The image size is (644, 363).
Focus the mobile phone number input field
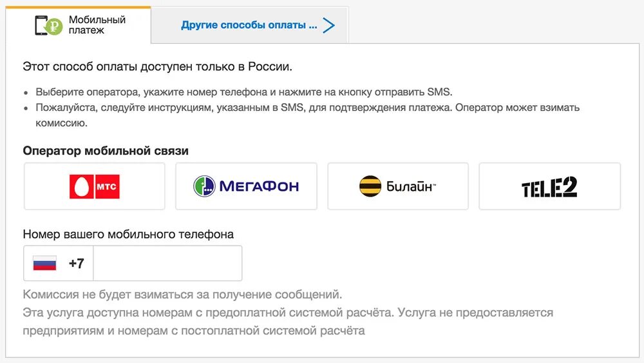(x=167, y=263)
